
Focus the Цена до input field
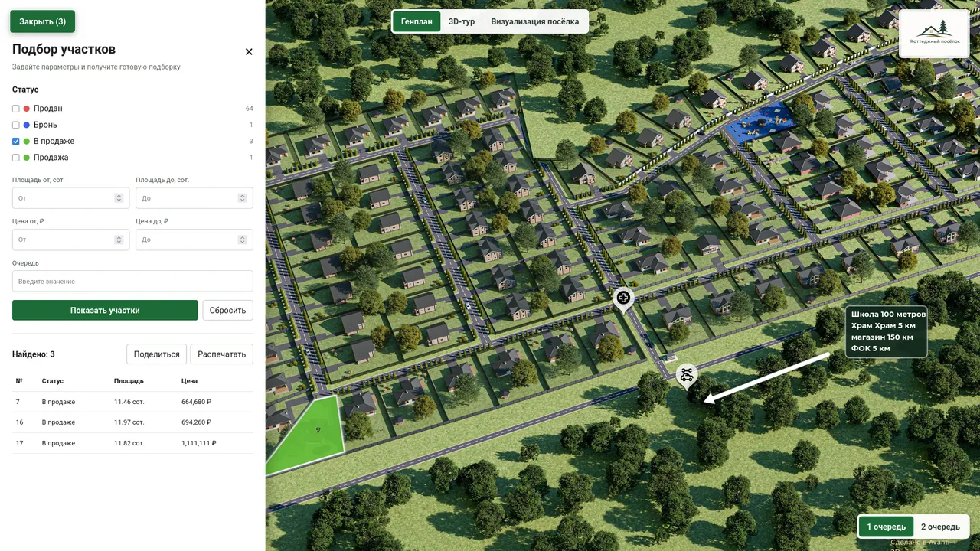194,240
